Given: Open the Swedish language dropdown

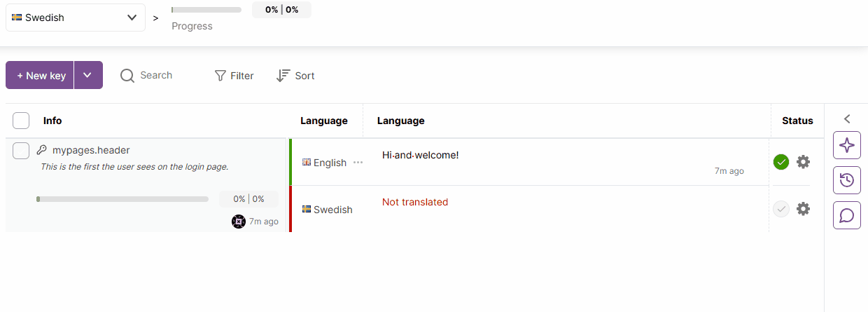Looking at the screenshot, I should [75, 18].
